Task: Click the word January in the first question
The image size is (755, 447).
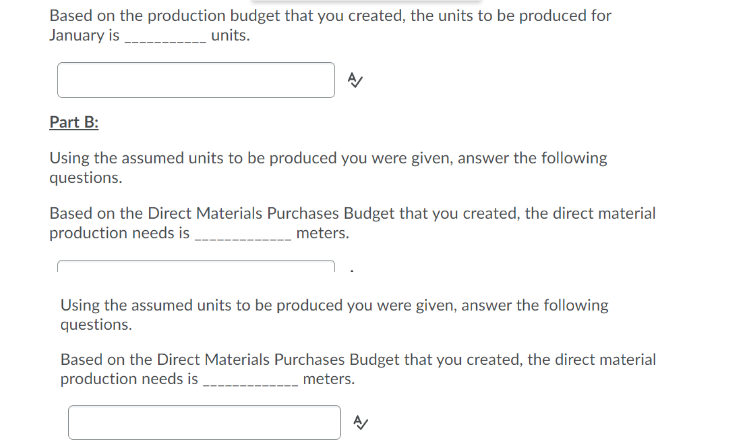Action: point(78,36)
